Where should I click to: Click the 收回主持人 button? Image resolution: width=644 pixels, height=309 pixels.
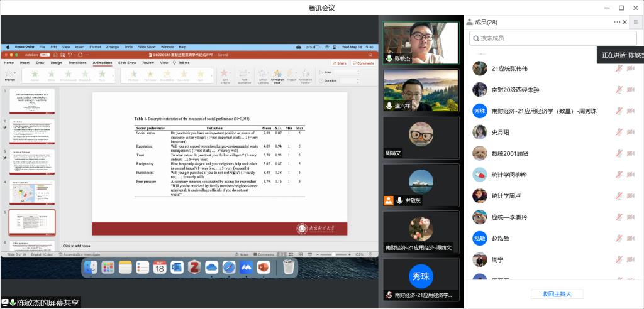[557, 294]
